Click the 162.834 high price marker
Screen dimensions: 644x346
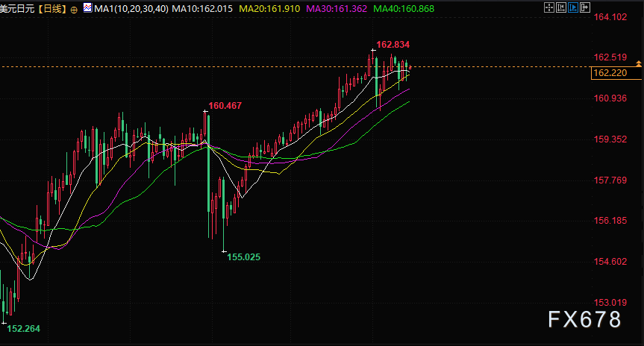coord(393,44)
